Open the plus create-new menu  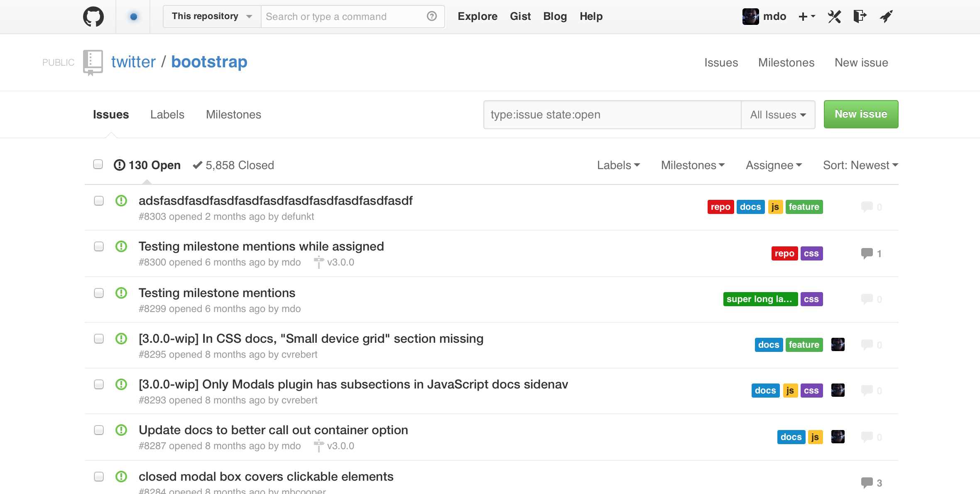[807, 17]
